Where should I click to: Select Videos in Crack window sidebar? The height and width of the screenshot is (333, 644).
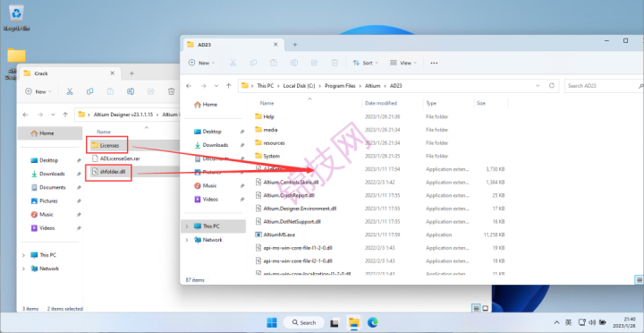pyautogui.click(x=47, y=227)
